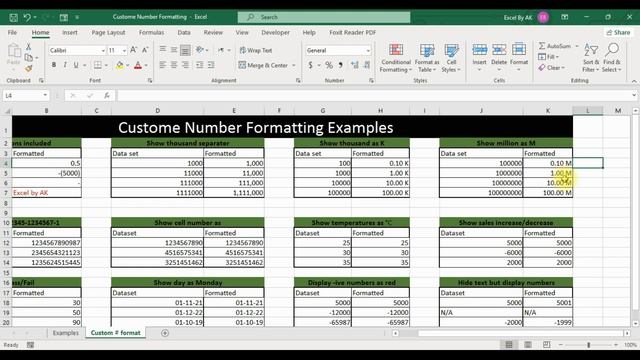Image resolution: width=640 pixels, height=360 pixels.
Task: Decrease font size with smaller A icon
Action: point(145,50)
